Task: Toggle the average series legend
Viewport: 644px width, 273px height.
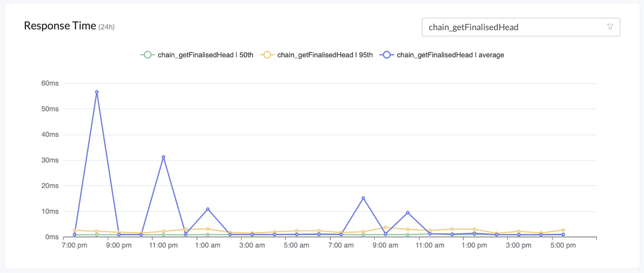Action: (450, 55)
